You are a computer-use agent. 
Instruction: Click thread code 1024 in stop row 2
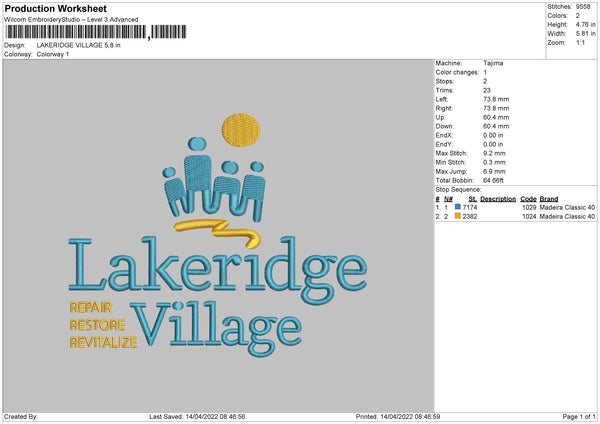point(529,217)
